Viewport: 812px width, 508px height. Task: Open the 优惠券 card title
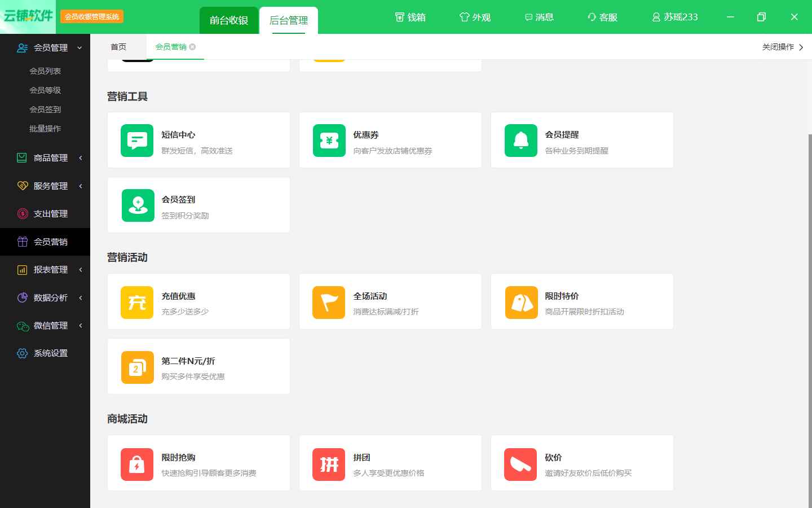pos(366,135)
